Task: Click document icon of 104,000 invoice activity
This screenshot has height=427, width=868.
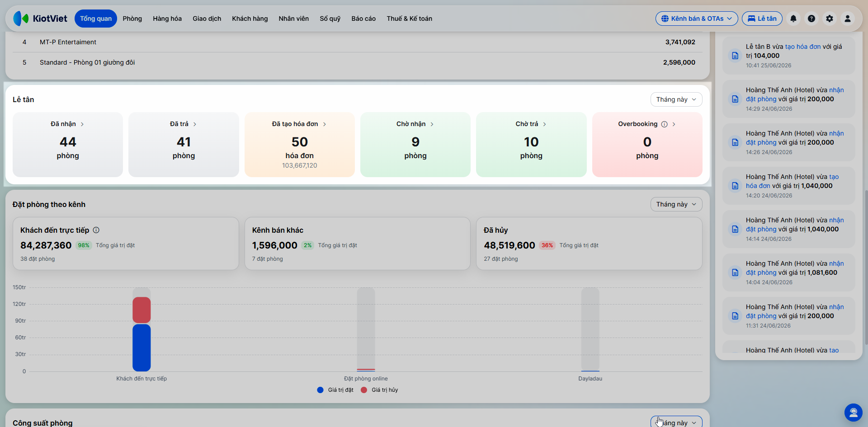Action: (x=735, y=56)
